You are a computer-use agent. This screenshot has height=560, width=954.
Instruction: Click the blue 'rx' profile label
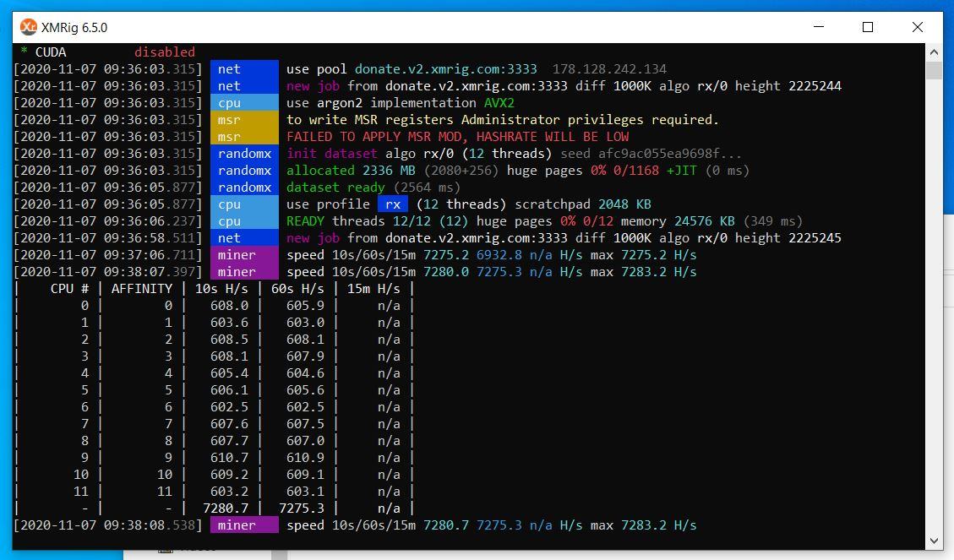tap(392, 204)
